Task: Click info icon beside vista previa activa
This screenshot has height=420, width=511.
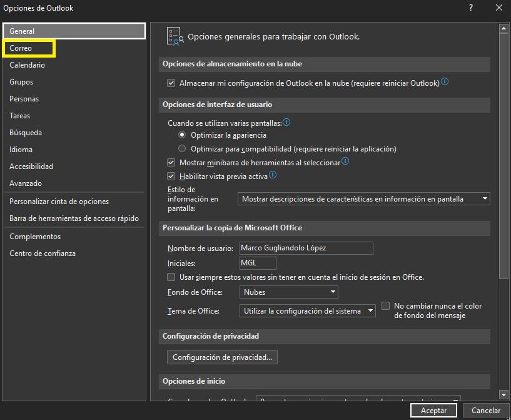Action: pos(273,175)
